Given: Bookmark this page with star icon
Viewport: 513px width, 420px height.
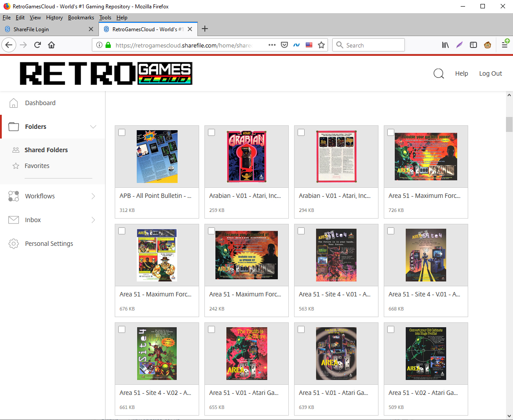Looking at the screenshot, I should click(321, 45).
